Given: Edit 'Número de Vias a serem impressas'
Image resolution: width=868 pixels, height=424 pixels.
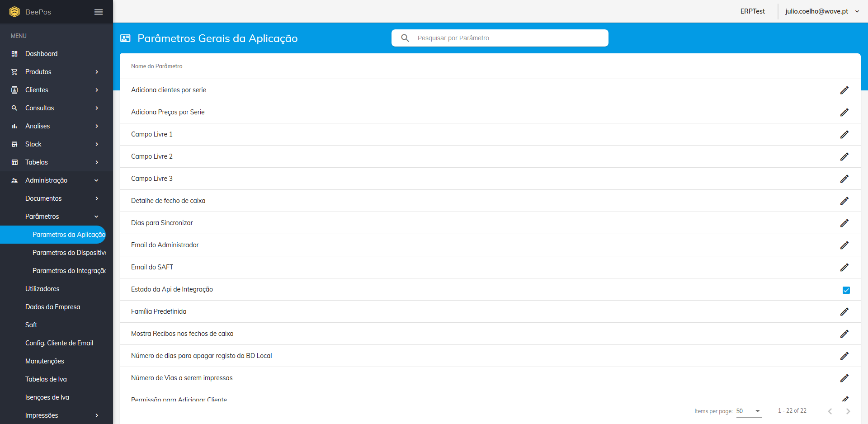Looking at the screenshot, I should (x=844, y=378).
